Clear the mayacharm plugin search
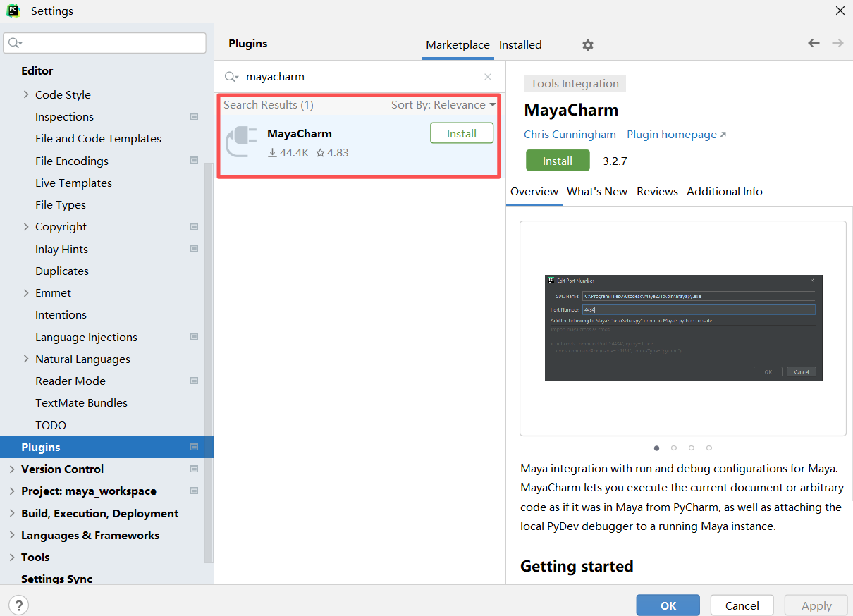The height and width of the screenshot is (616, 853). (x=488, y=77)
